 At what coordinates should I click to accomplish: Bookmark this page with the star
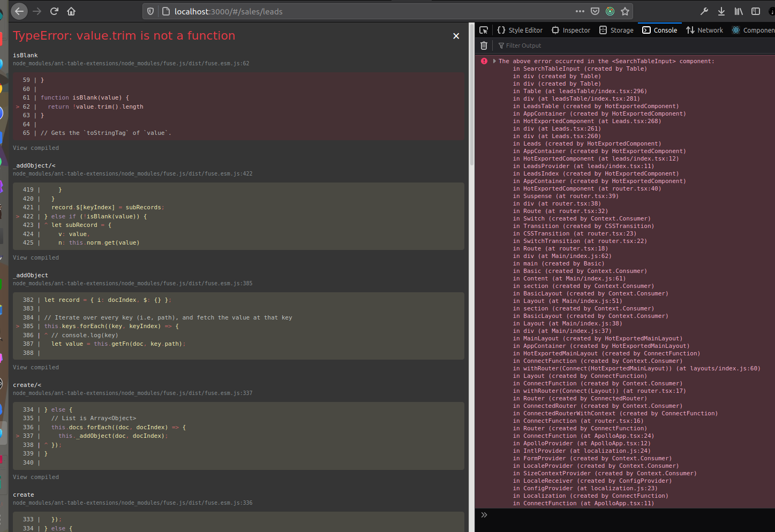click(x=625, y=11)
